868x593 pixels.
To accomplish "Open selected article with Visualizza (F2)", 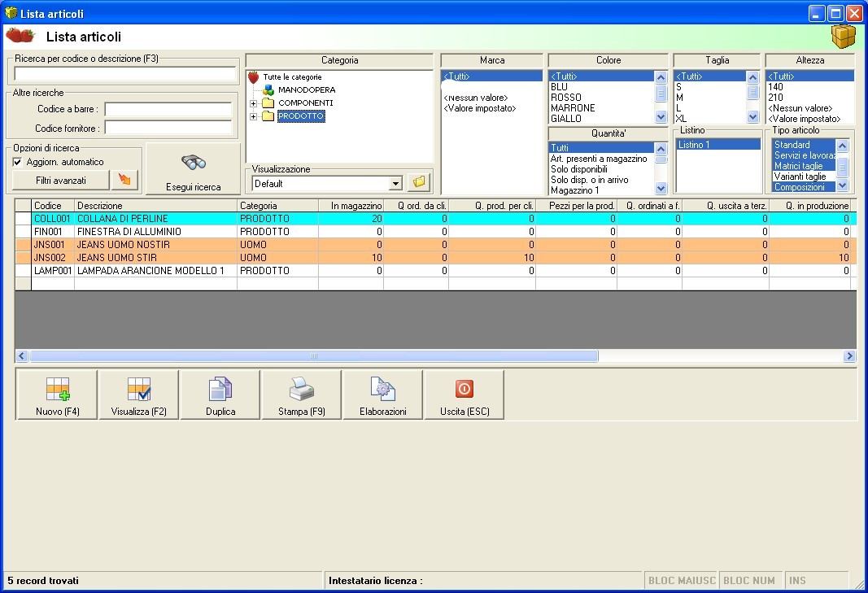I will [x=138, y=395].
